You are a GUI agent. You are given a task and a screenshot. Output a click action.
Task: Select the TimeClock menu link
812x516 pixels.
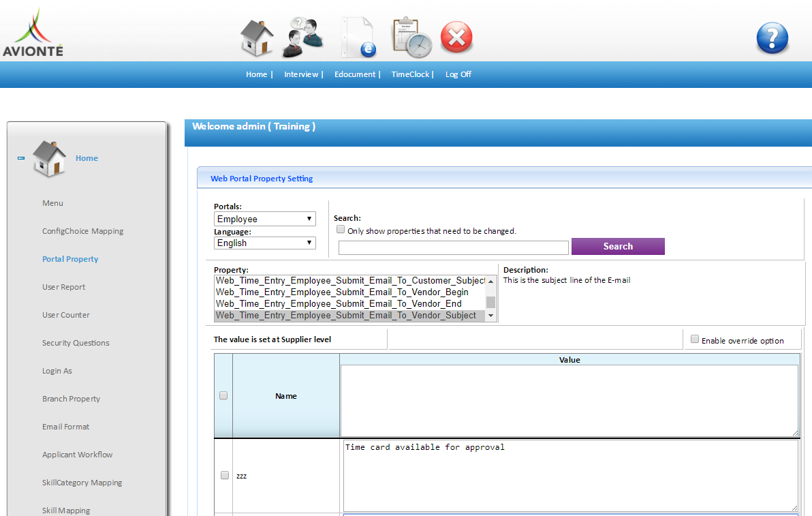coord(410,74)
